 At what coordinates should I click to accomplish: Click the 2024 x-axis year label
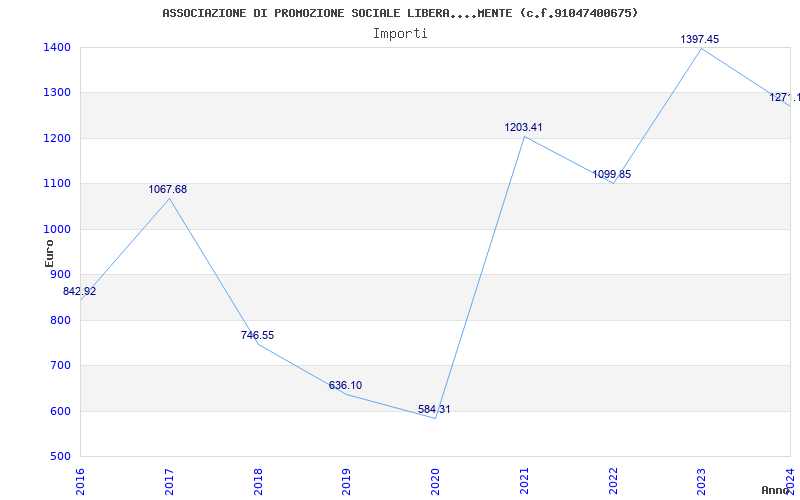tap(791, 482)
